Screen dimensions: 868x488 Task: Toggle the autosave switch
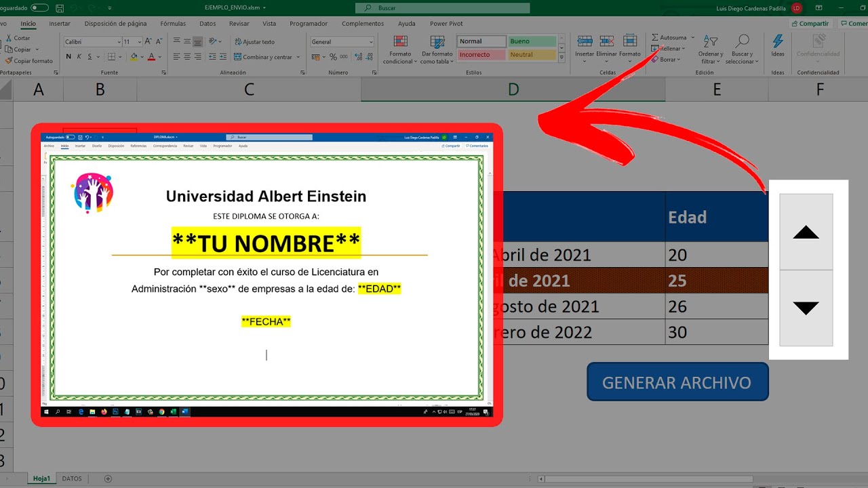click(x=40, y=8)
